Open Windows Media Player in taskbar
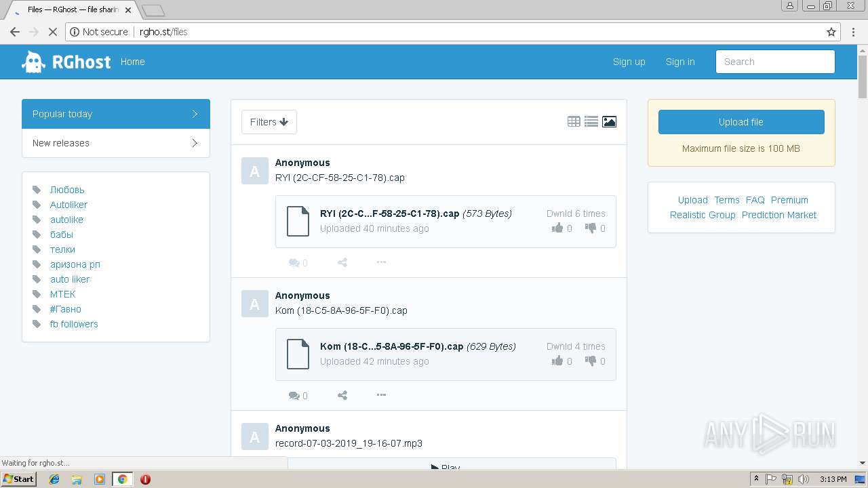This screenshot has width=868, height=488. click(x=100, y=479)
